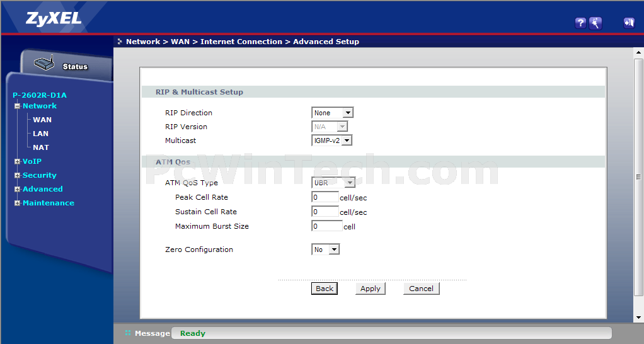Click the ZyXEL logo
Viewport: 644px width, 344px height.
54,19
